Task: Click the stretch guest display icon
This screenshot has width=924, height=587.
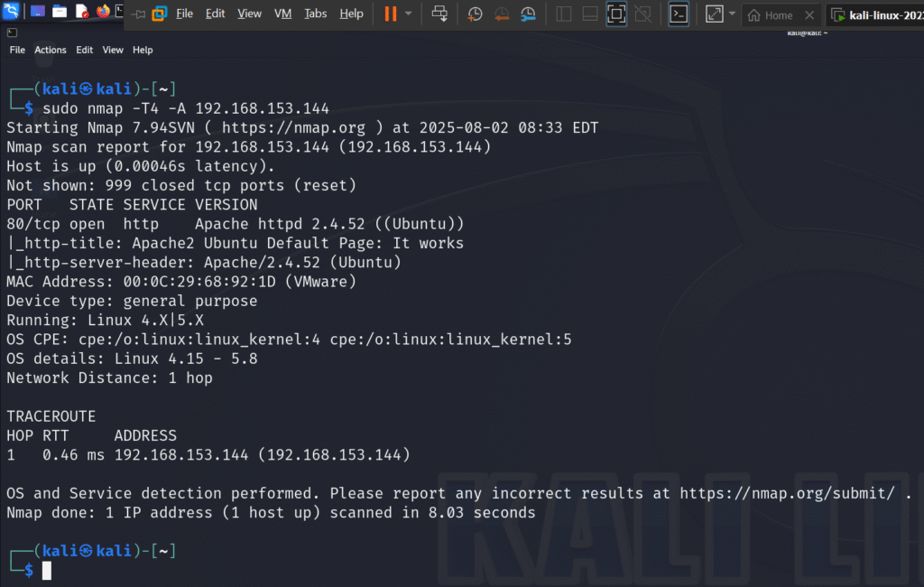Action: [715, 14]
